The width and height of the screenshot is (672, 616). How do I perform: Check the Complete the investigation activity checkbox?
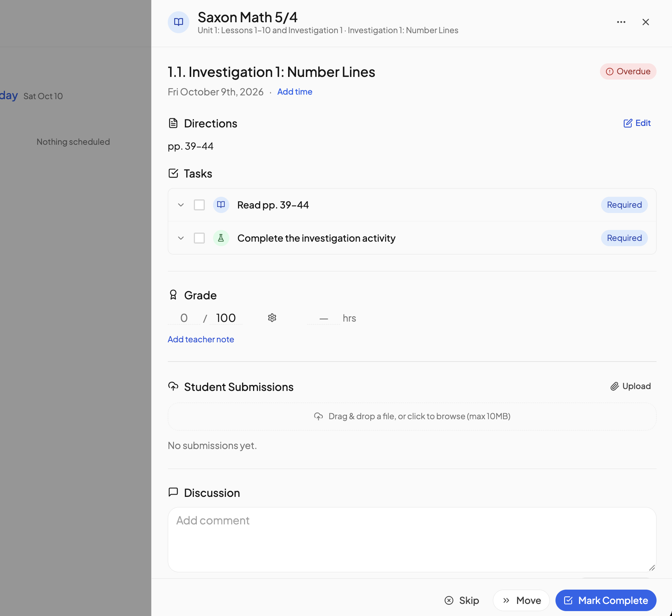199,238
